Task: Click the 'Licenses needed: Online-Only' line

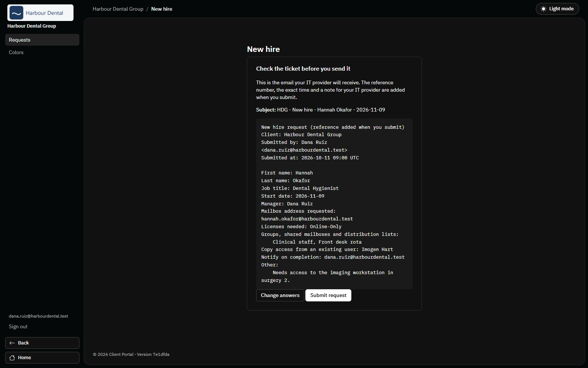Action: click(x=301, y=227)
